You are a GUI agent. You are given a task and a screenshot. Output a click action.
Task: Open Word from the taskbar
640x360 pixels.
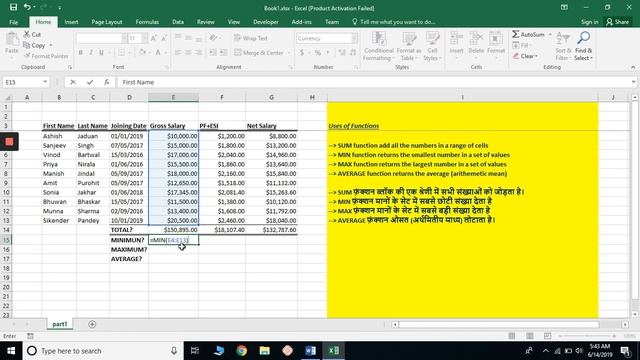click(310, 351)
